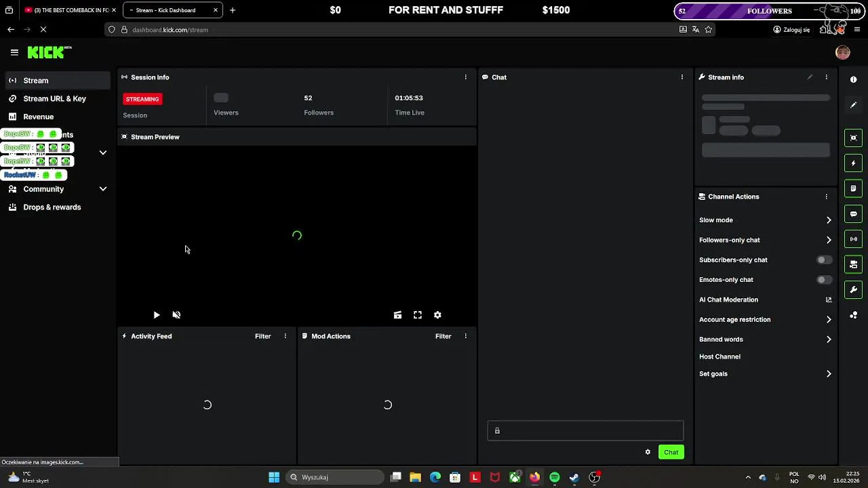
Task: Open Channel Actions three-dot options menu
Action: [826, 197]
